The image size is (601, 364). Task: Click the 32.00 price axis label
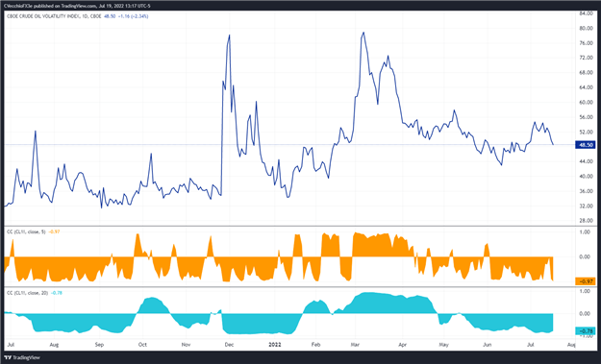586,206
